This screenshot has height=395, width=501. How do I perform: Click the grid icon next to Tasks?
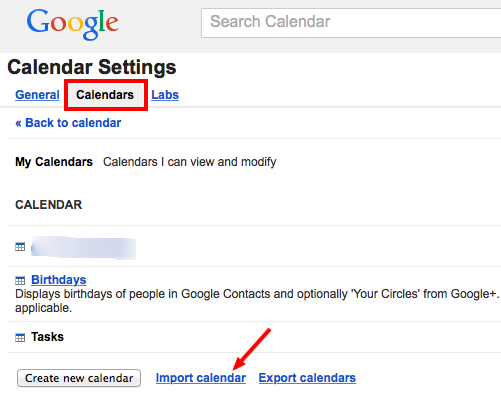(x=20, y=338)
